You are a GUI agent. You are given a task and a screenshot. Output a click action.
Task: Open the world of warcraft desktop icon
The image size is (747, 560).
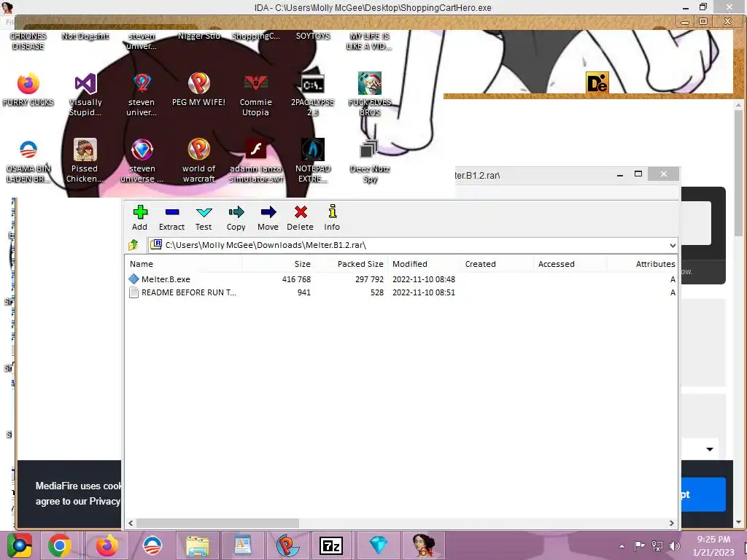tap(198, 161)
